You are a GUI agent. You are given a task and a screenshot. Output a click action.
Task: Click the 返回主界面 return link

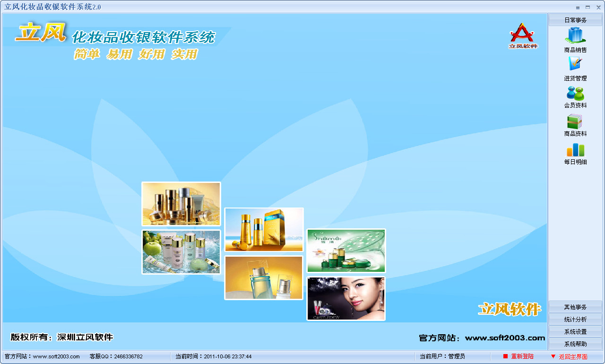(573, 356)
